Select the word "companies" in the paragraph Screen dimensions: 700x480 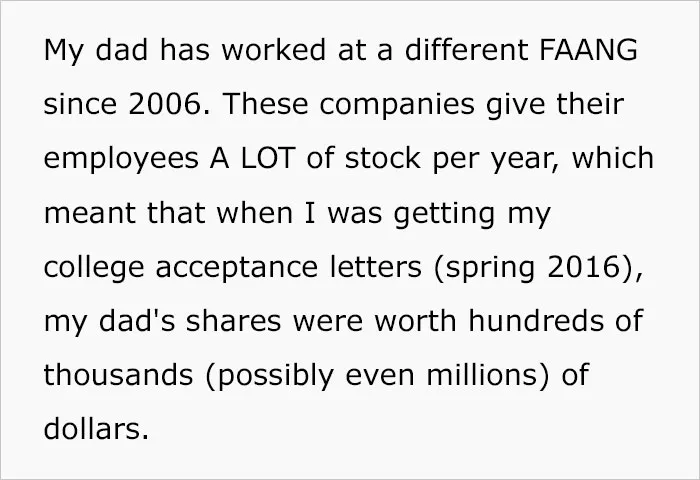397,106
